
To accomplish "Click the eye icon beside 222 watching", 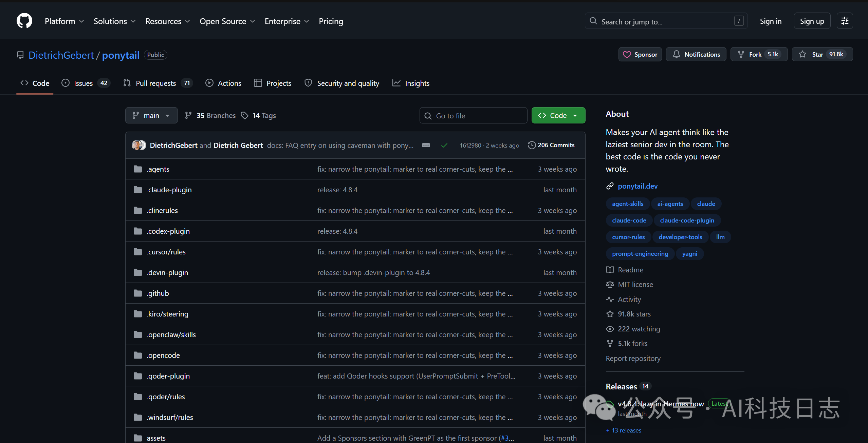I will point(610,329).
